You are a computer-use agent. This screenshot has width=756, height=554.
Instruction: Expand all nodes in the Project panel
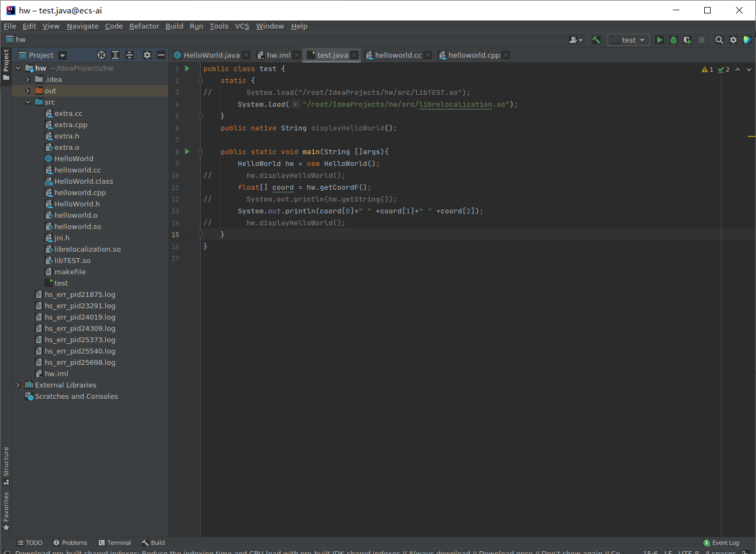pos(115,55)
